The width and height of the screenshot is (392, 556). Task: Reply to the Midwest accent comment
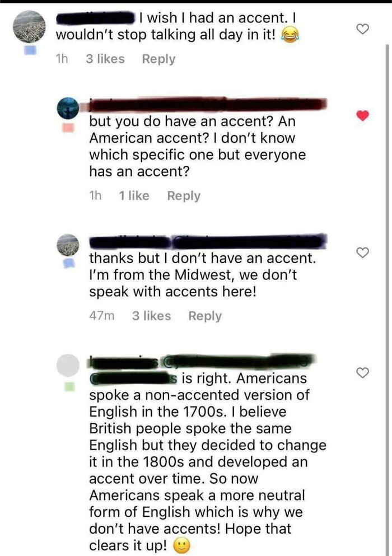pos(205,316)
